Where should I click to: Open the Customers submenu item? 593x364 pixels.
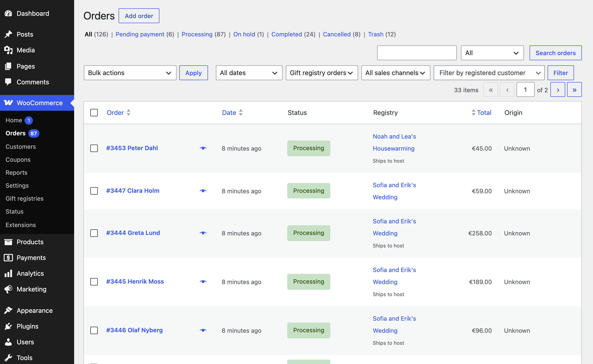click(x=21, y=147)
